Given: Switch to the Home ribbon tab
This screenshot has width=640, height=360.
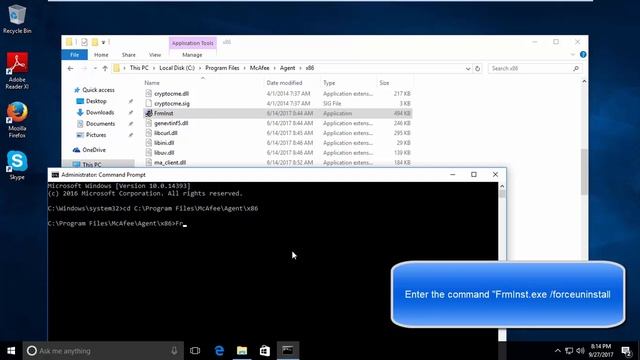Looking at the screenshot, I should tap(101, 55).
